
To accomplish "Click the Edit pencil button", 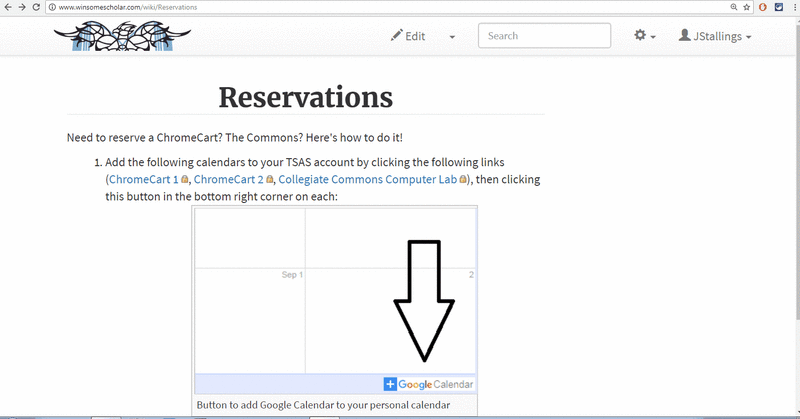I will coord(408,36).
